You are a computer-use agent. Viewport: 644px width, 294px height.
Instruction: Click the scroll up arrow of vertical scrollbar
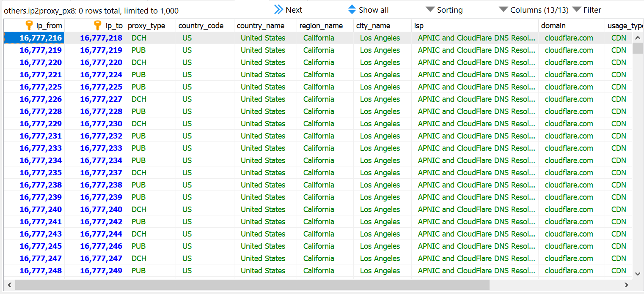click(x=638, y=38)
